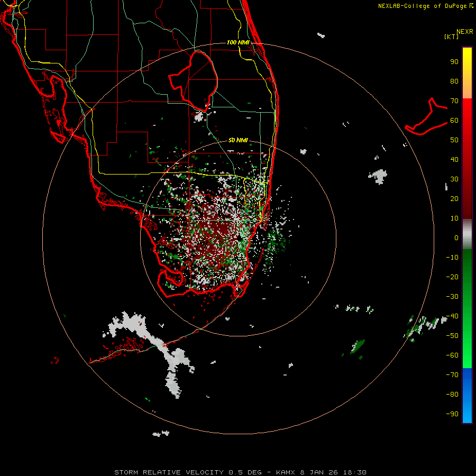Click the -50 value on velocity scale
This screenshot has width=476, height=476.
pos(452,336)
